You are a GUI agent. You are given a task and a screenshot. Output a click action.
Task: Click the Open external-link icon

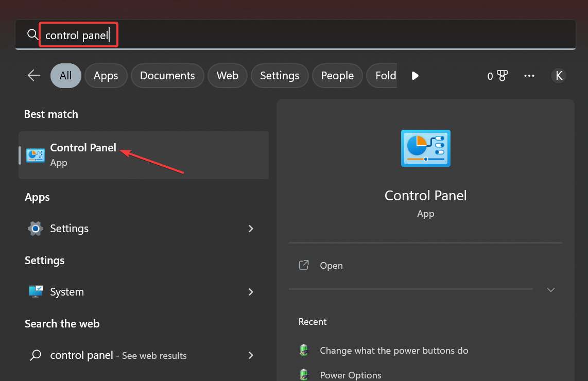[304, 265]
